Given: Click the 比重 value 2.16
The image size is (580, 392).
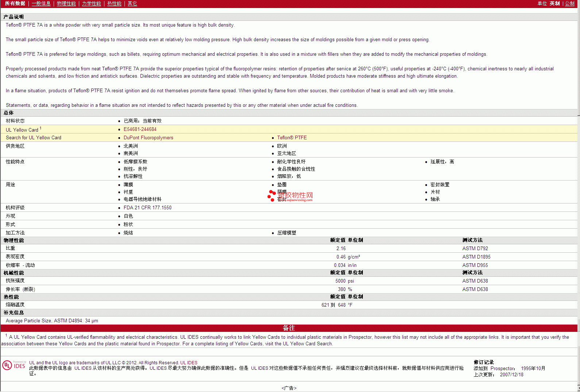Looking at the screenshot, I should click(341, 248).
